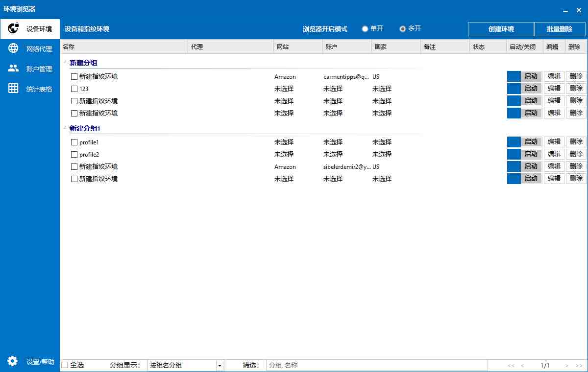The width and height of the screenshot is (588, 372).
Task: Focus the 筛选 filter input field
Action: (x=377, y=366)
